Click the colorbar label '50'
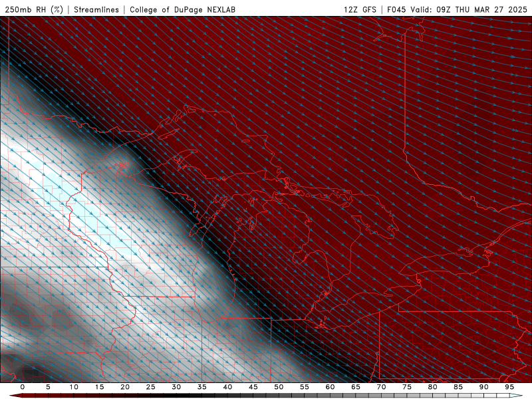532x399 pixels. (x=279, y=387)
